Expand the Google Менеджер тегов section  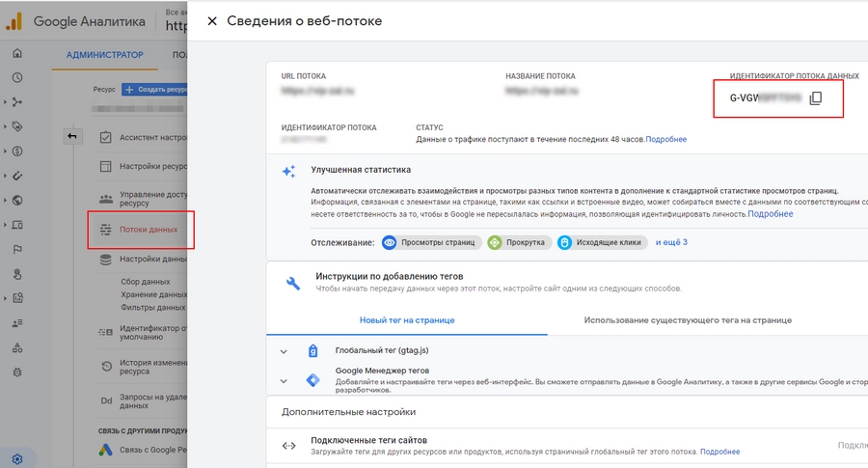tap(284, 381)
